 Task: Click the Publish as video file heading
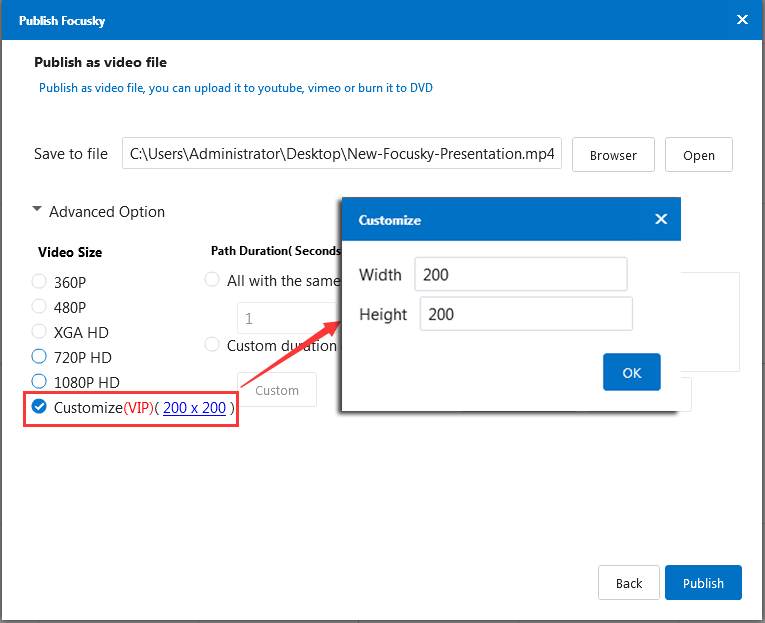(x=101, y=62)
